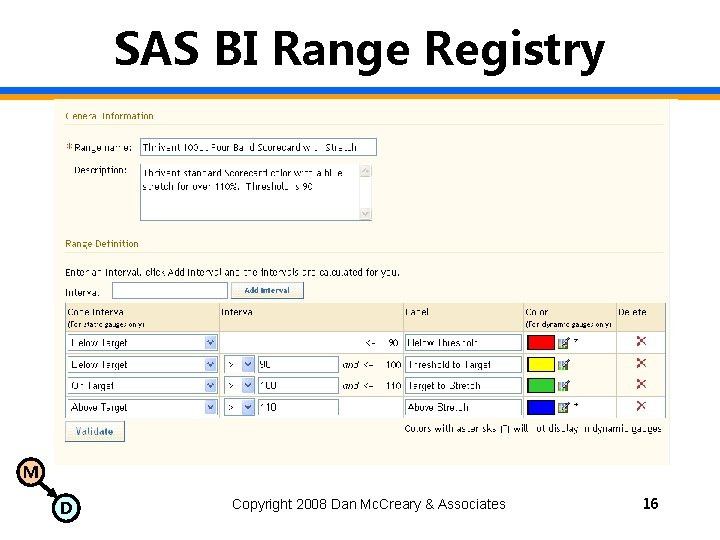720x540 pixels.
Task: Click the Validate button
Action: (x=95, y=432)
